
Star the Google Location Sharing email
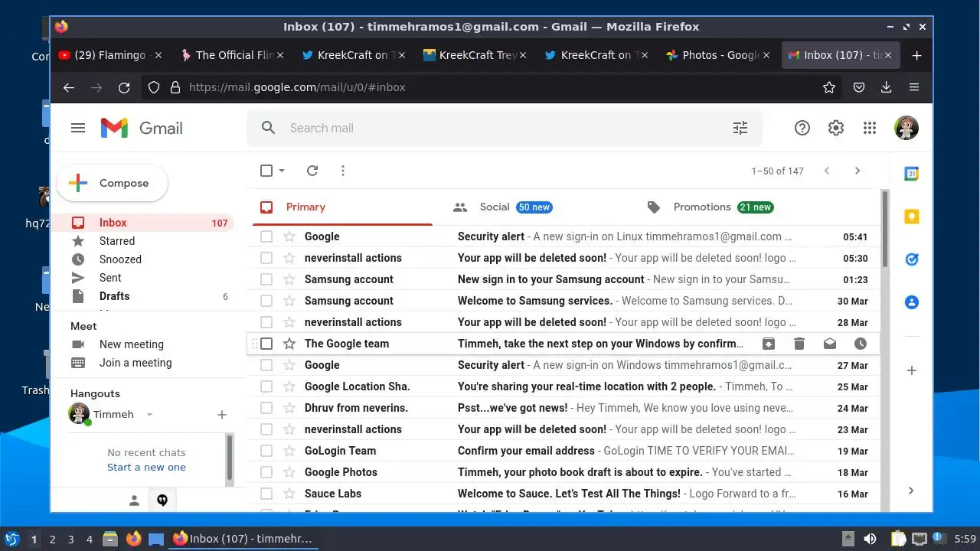289,386
